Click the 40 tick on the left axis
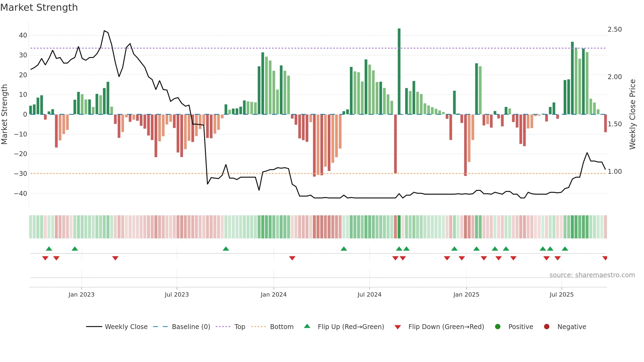644x362 pixels. (x=23, y=35)
